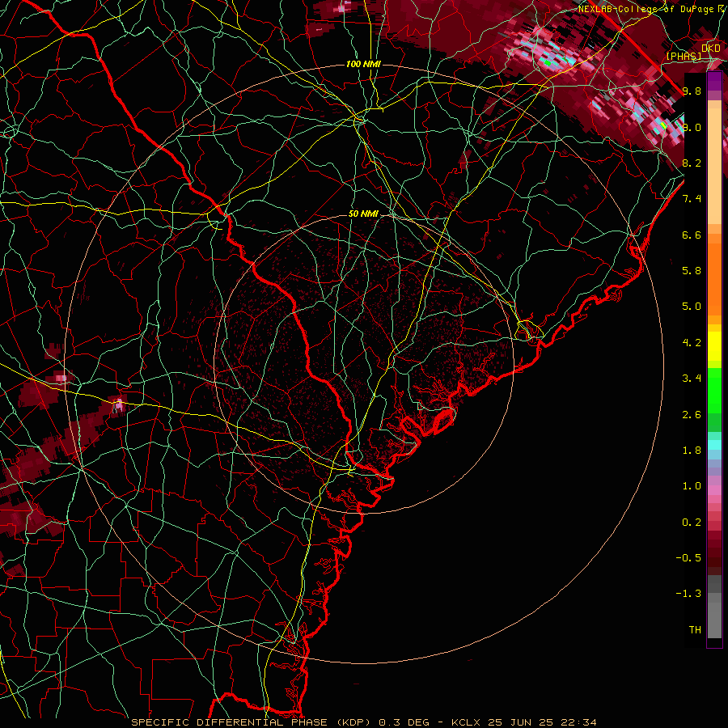Click the 5.0 value on color scale
The image size is (728, 728).
(692, 307)
